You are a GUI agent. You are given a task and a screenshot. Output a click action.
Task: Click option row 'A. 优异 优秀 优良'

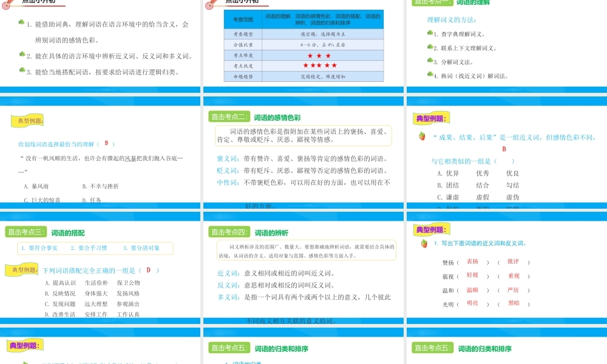(478, 174)
